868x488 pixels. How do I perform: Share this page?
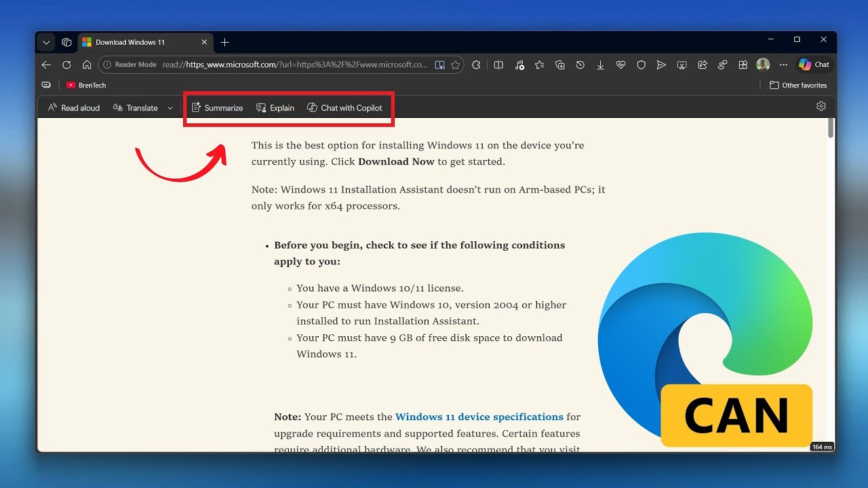(x=703, y=65)
